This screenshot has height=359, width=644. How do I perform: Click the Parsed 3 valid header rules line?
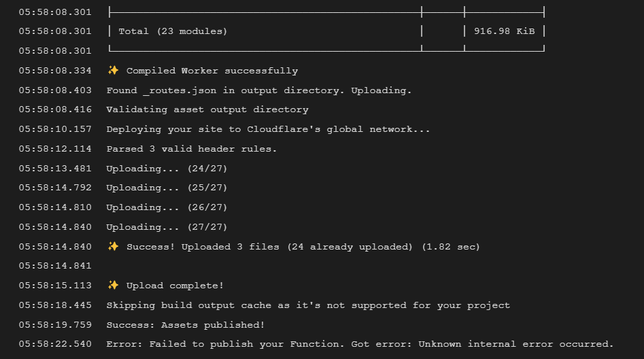(191, 149)
